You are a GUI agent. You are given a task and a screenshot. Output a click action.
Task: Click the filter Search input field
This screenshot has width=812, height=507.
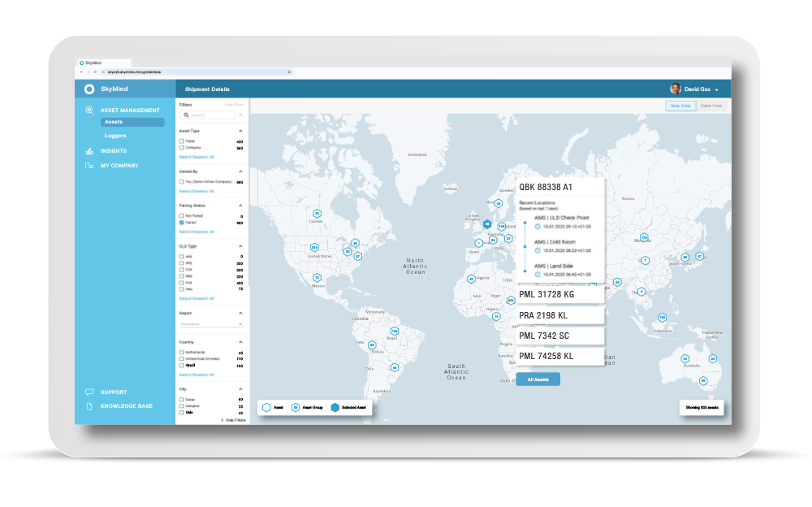click(x=211, y=115)
